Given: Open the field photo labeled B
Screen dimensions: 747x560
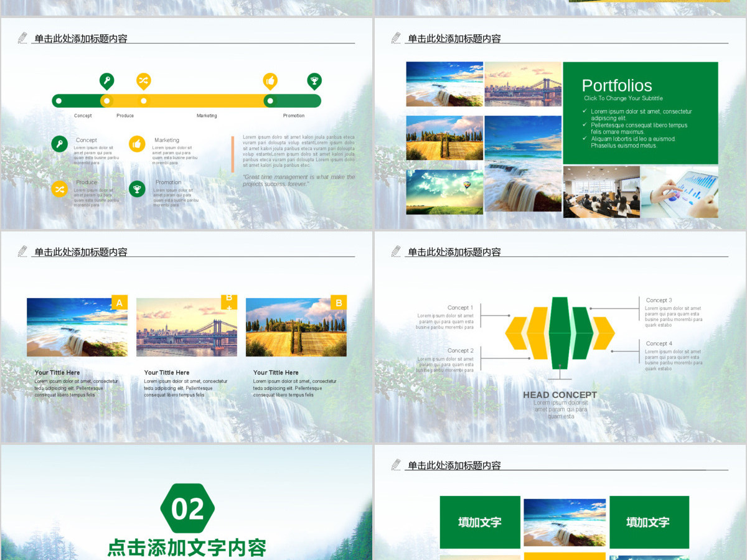Looking at the screenshot, I should pos(296,327).
